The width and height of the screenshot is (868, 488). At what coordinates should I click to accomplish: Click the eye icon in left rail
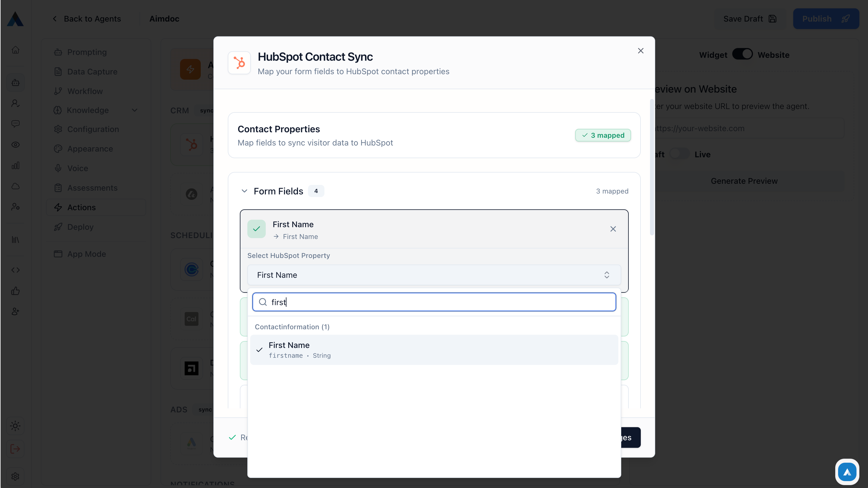(16, 145)
